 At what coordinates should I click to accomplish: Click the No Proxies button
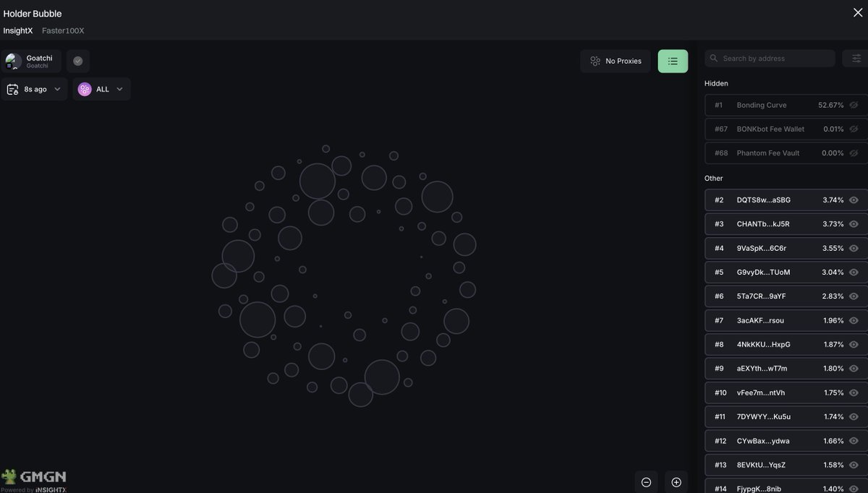coord(616,61)
